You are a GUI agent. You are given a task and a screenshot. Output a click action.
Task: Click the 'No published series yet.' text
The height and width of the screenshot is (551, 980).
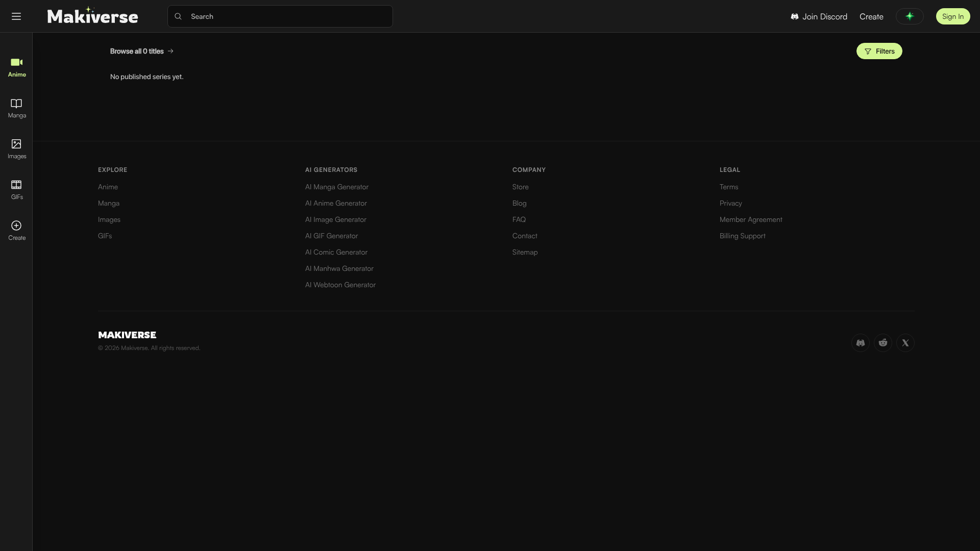click(x=147, y=77)
